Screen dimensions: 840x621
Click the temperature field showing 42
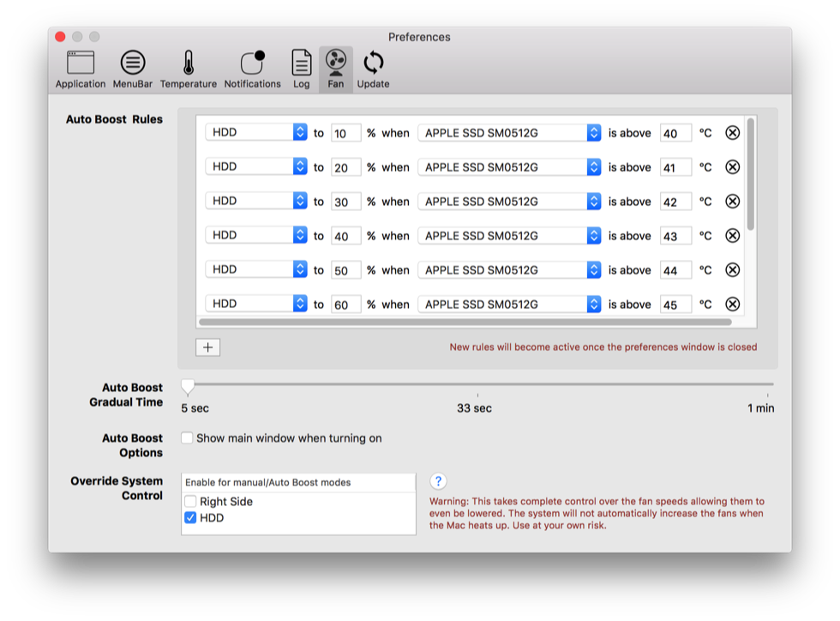[x=675, y=202]
